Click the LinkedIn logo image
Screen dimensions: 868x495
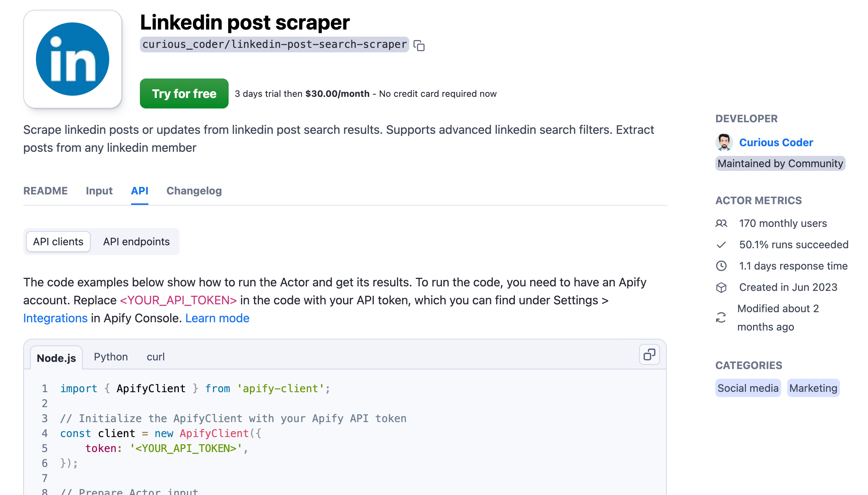[72, 59]
